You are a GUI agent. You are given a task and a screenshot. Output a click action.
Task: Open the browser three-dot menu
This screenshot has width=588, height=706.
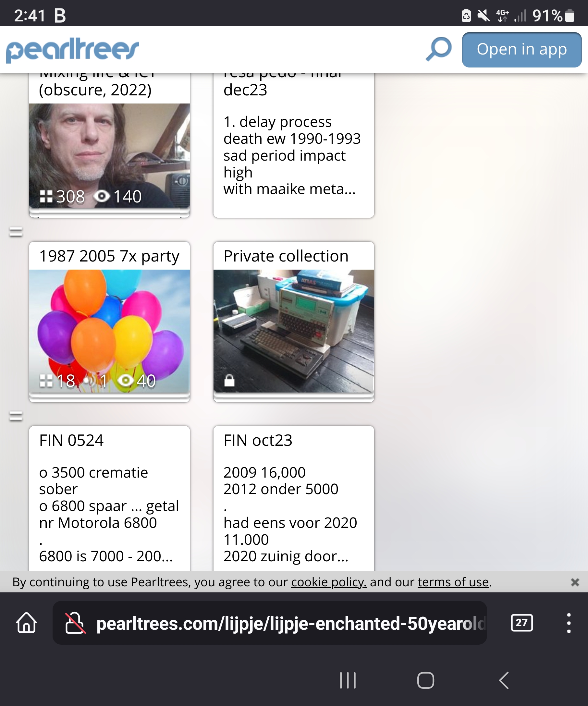pyautogui.click(x=569, y=623)
